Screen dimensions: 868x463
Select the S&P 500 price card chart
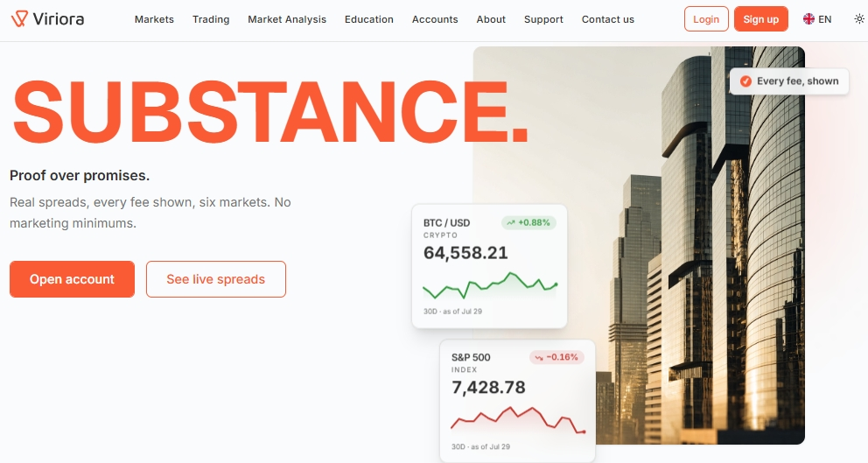[x=518, y=420]
